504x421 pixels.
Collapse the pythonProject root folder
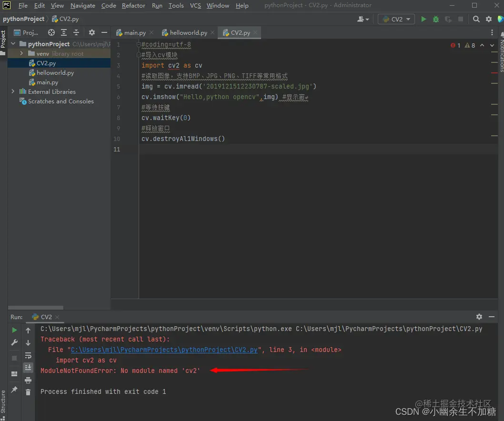(13, 44)
